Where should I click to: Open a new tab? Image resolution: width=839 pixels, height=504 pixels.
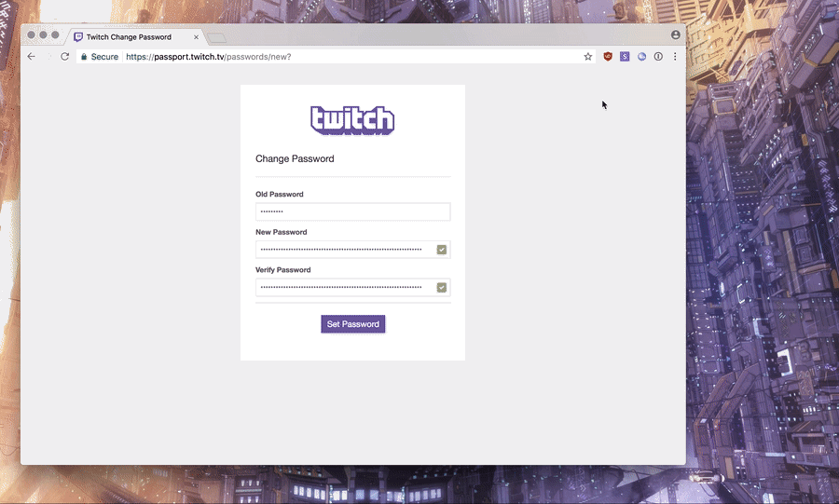[x=216, y=37]
